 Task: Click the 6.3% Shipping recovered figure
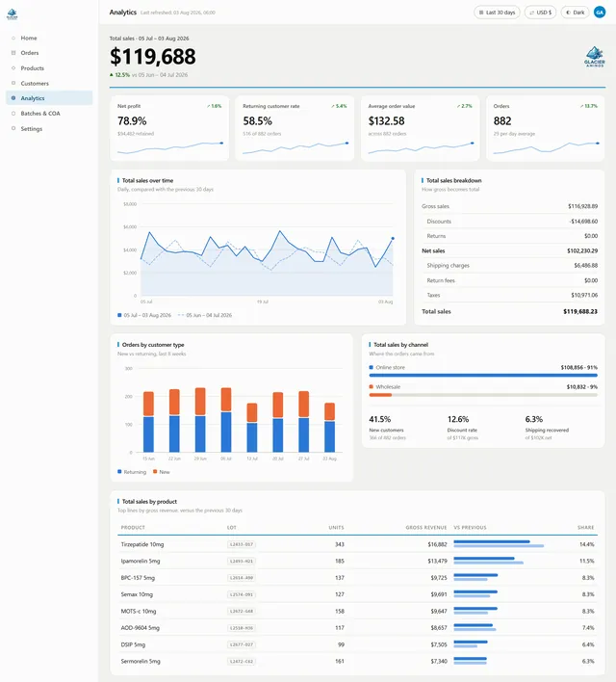(x=534, y=419)
